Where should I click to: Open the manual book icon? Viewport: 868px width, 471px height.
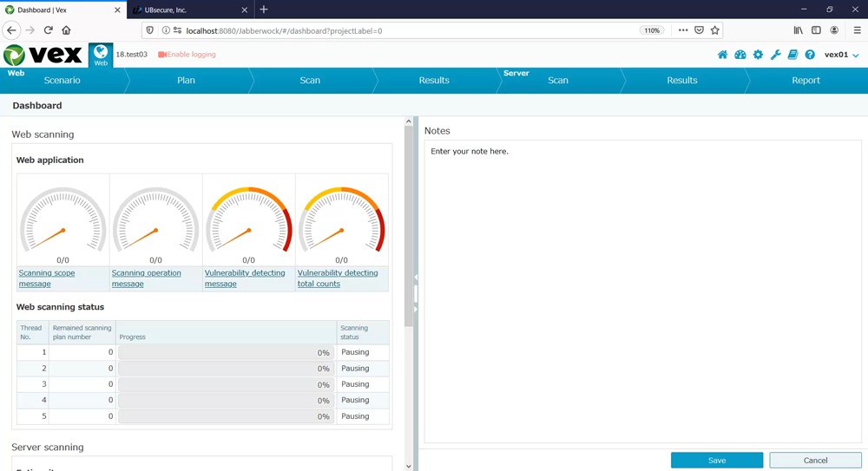tap(792, 55)
